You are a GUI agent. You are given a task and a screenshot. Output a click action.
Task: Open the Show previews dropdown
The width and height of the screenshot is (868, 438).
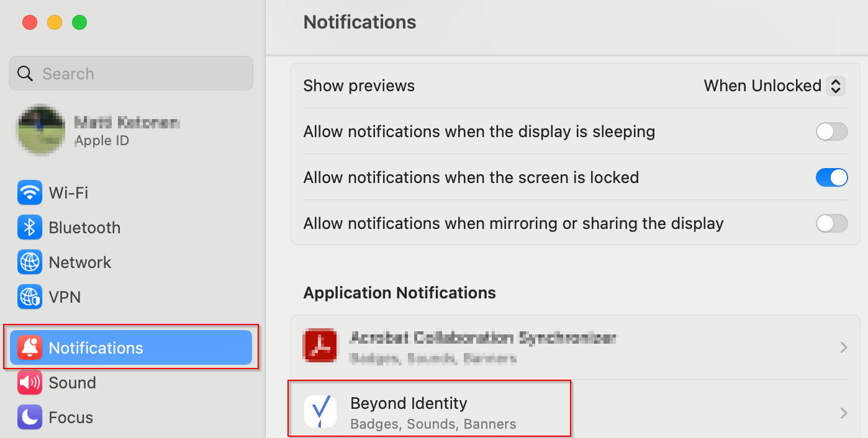click(836, 86)
